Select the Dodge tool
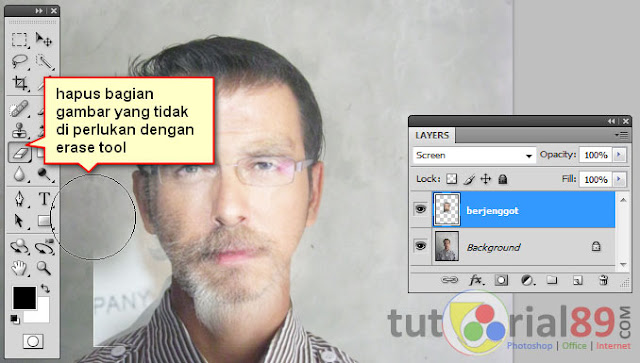 44,174
